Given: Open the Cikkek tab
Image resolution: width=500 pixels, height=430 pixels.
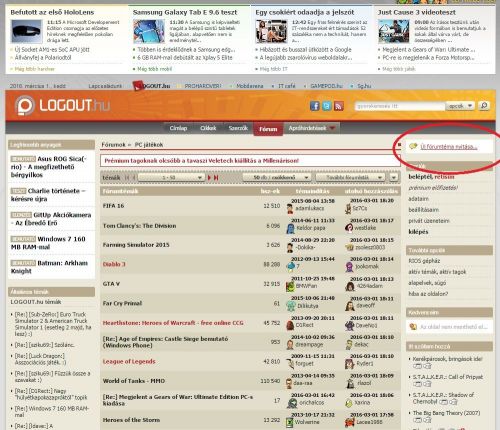Looking at the screenshot, I should pos(208,128).
